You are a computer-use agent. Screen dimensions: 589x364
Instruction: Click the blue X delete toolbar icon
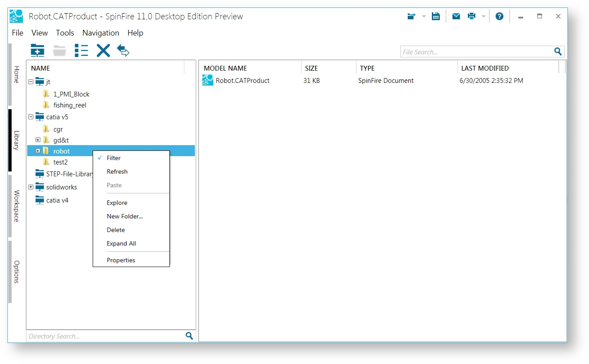[103, 50]
